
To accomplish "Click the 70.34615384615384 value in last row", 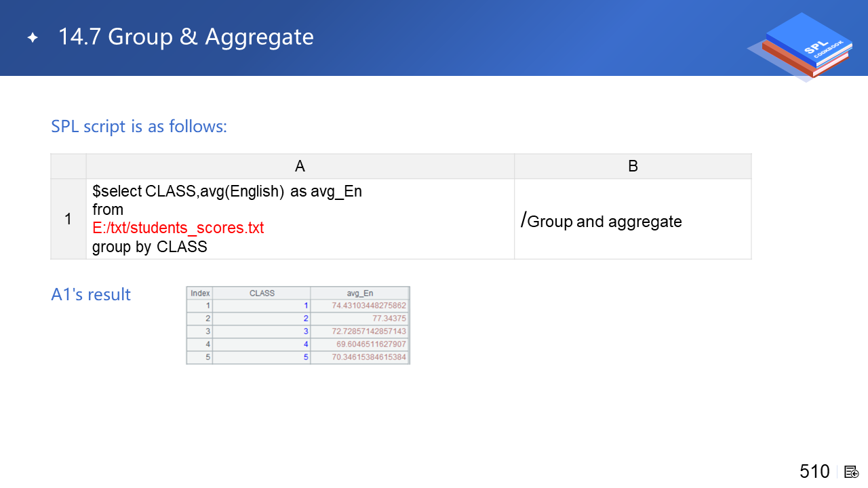I will tap(369, 357).
